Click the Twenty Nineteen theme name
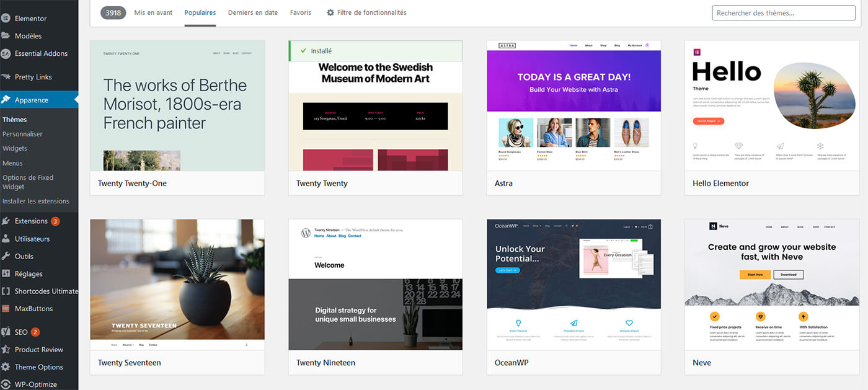The image size is (868, 390). pos(325,363)
